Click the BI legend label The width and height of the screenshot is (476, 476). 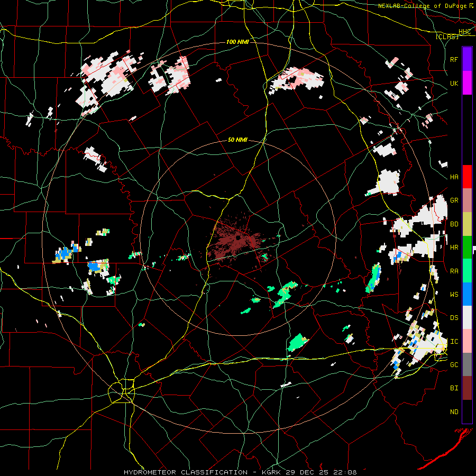click(454, 388)
